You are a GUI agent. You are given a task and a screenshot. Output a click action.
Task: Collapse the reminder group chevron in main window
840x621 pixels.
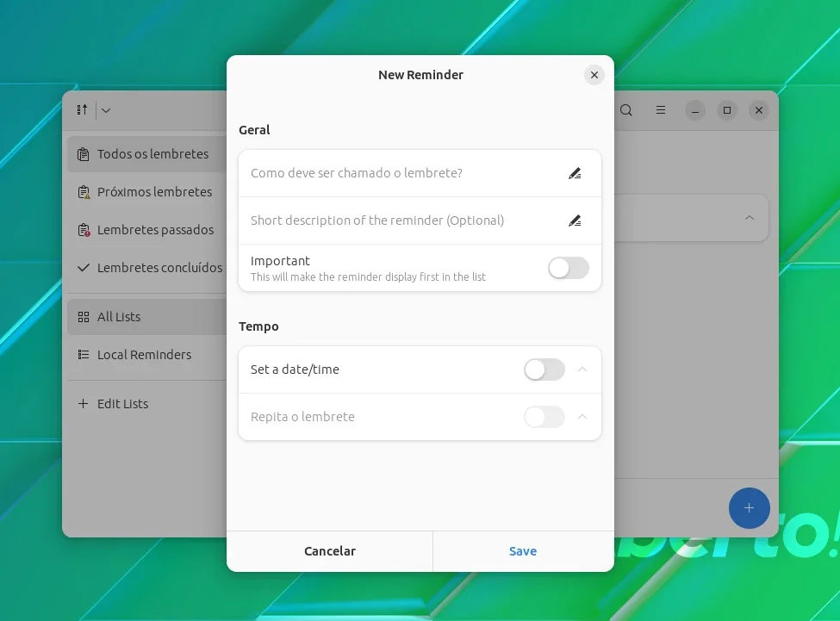click(750, 218)
